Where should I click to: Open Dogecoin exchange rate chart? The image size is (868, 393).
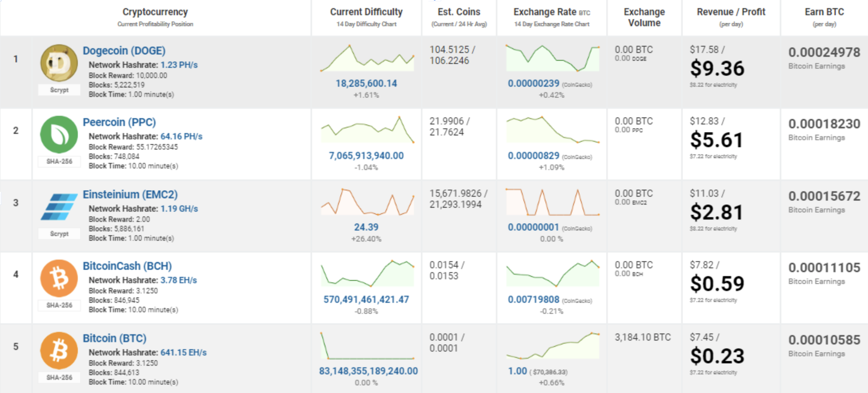pos(553,58)
